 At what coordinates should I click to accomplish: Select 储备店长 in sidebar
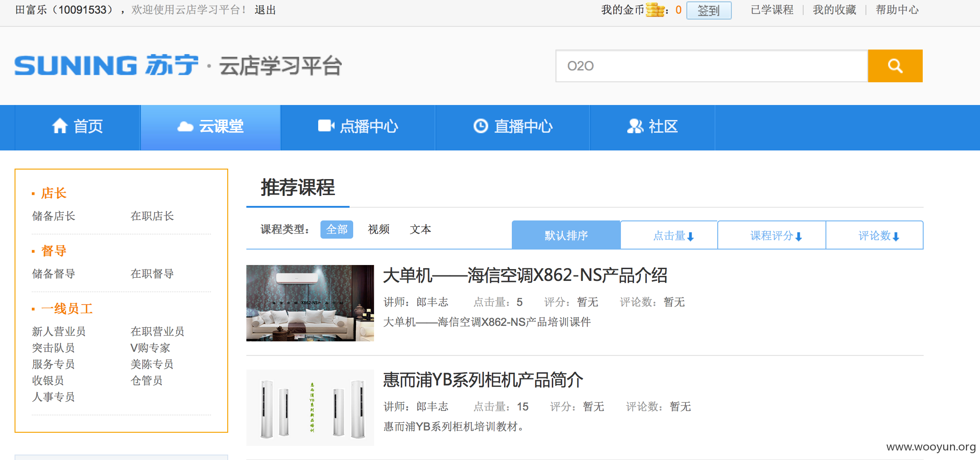click(x=54, y=216)
